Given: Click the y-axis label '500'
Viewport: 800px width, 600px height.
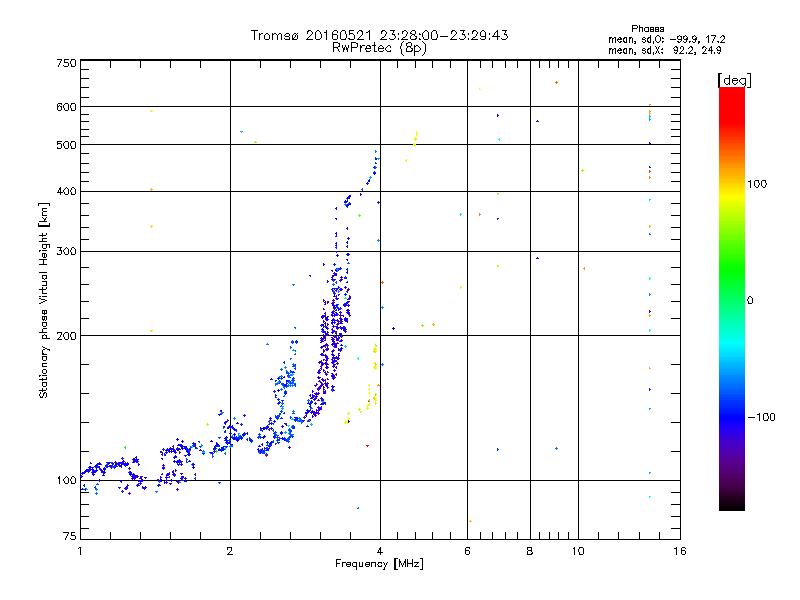Looking at the screenshot, I should (x=66, y=145).
